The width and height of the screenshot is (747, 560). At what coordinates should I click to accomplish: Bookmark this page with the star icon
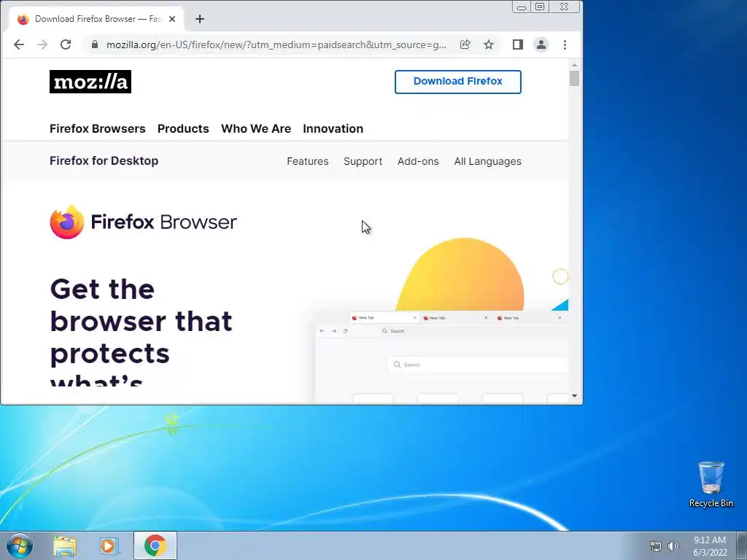489,44
